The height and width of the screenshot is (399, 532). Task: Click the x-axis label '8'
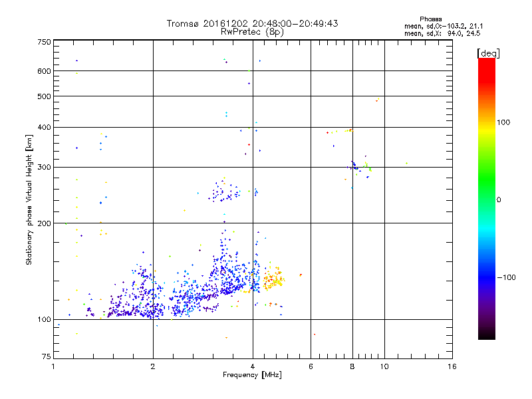pyautogui.click(x=352, y=366)
